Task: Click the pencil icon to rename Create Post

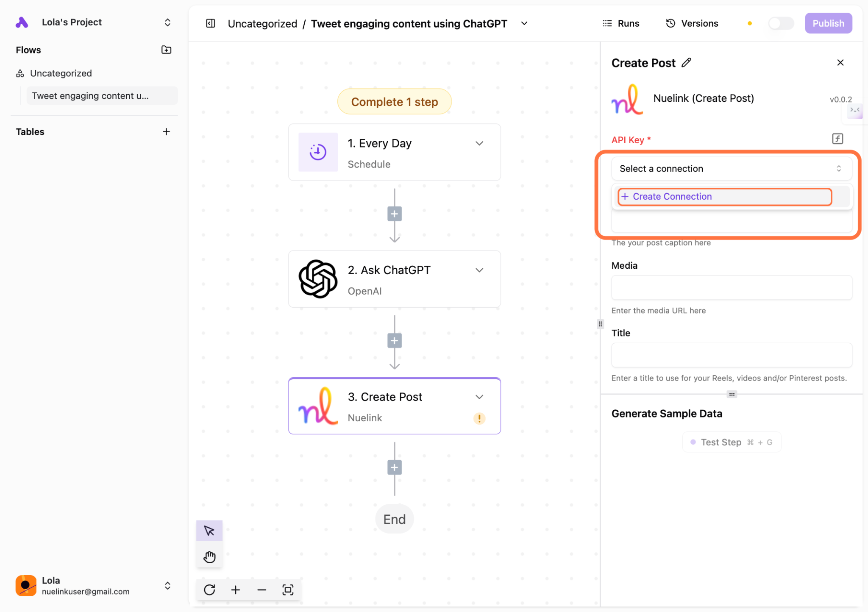Action: [687, 63]
